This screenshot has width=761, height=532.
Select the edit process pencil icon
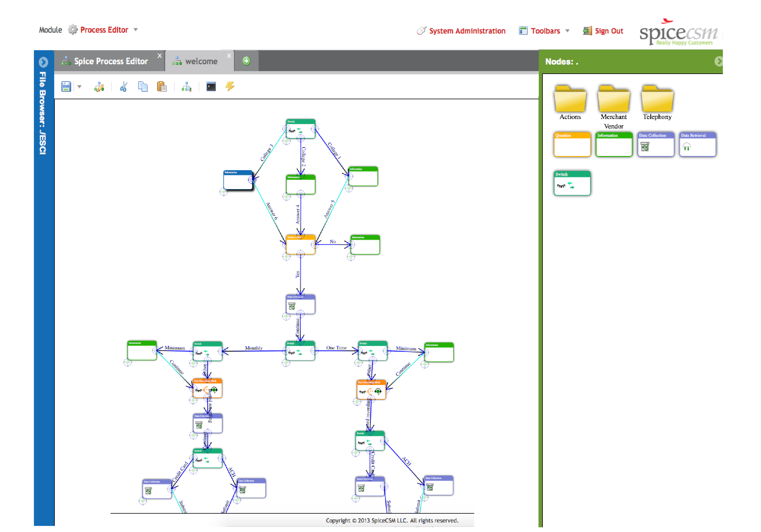click(x=99, y=87)
